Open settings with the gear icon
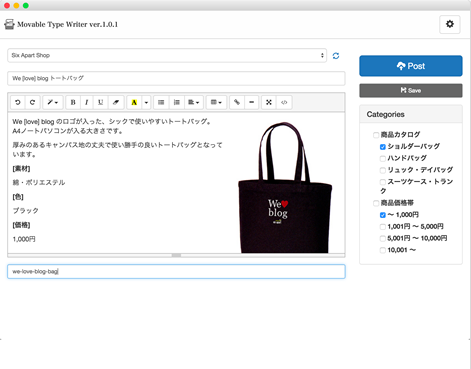 point(450,24)
